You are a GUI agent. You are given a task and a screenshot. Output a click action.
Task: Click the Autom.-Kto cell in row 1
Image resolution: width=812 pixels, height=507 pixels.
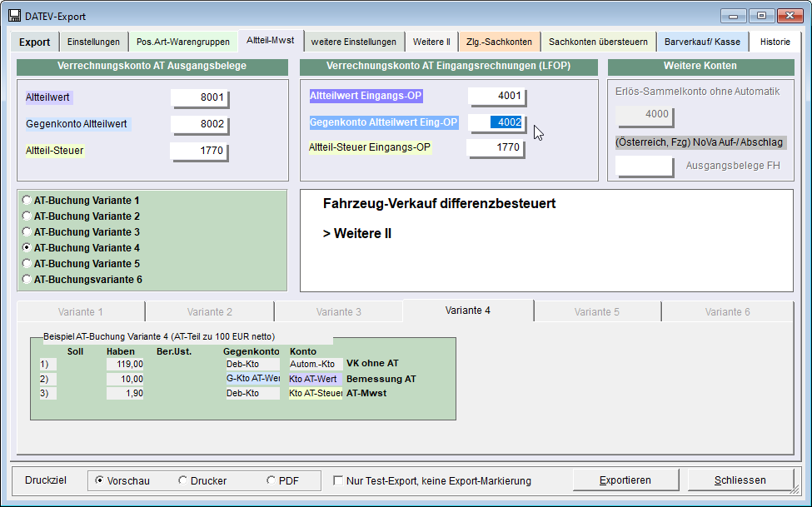315,364
